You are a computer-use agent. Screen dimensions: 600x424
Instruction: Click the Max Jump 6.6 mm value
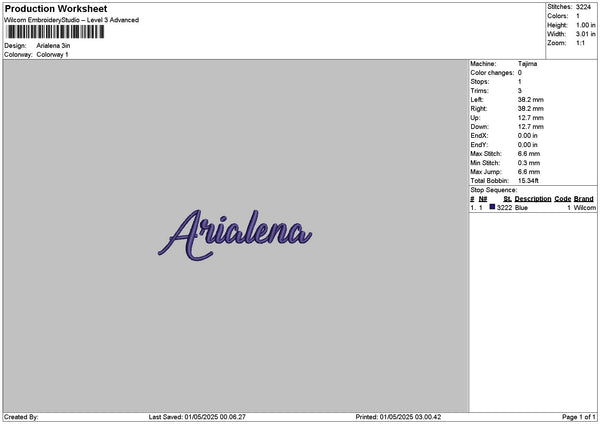tap(529, 172)
